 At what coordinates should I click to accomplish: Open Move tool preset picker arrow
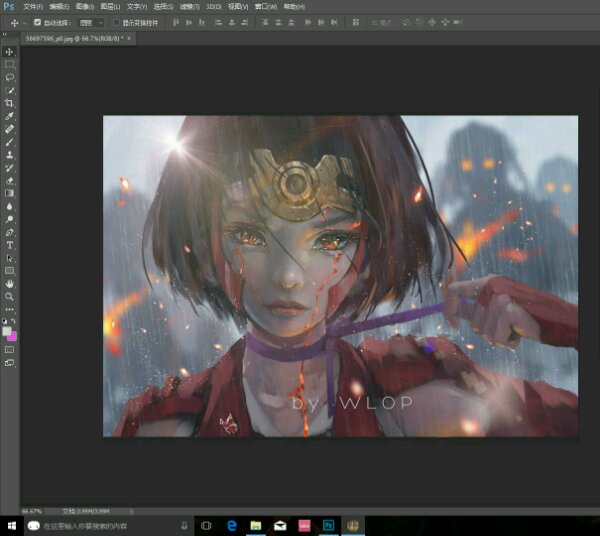24,23
